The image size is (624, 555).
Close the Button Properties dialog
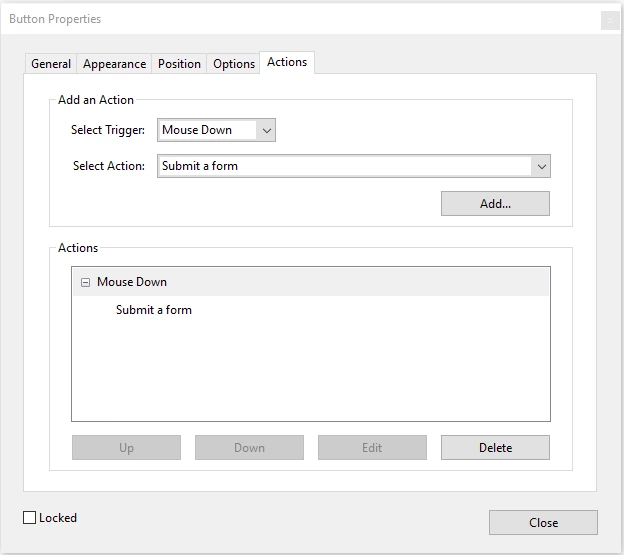543,522
